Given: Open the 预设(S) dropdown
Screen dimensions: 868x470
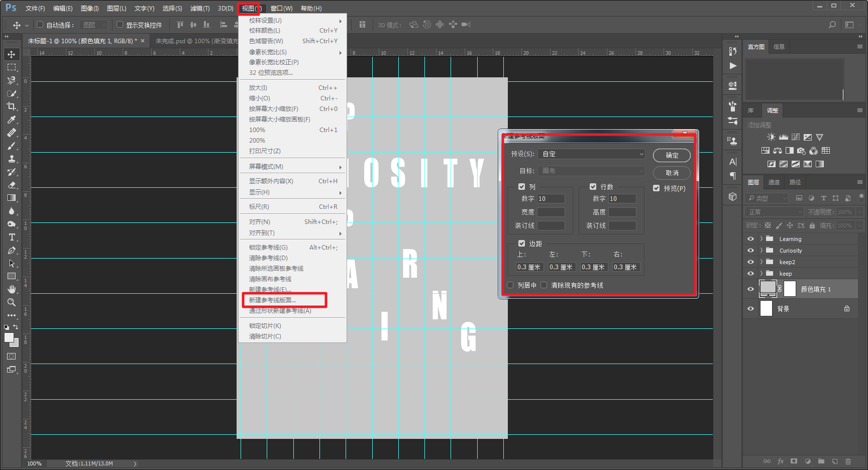Looking at the screenshot, I should tap(591, 154).
